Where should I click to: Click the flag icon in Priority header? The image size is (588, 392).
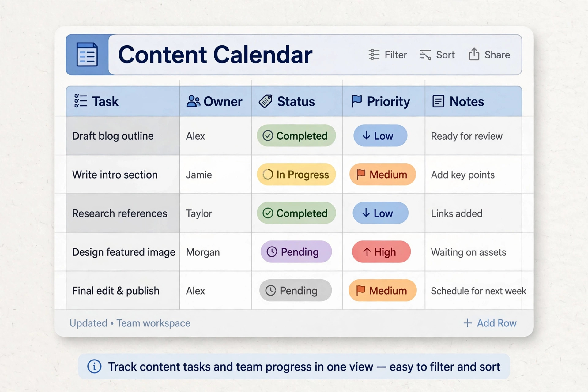click(356, 101)
